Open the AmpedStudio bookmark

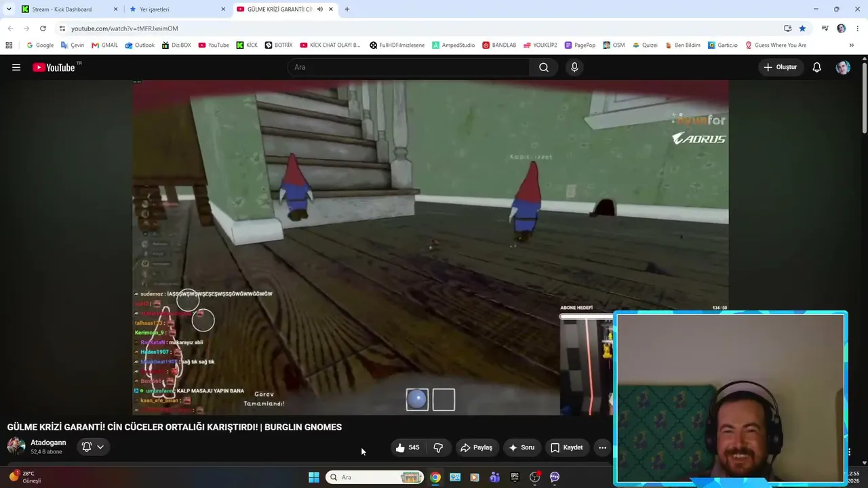click(x=454, y=45)
